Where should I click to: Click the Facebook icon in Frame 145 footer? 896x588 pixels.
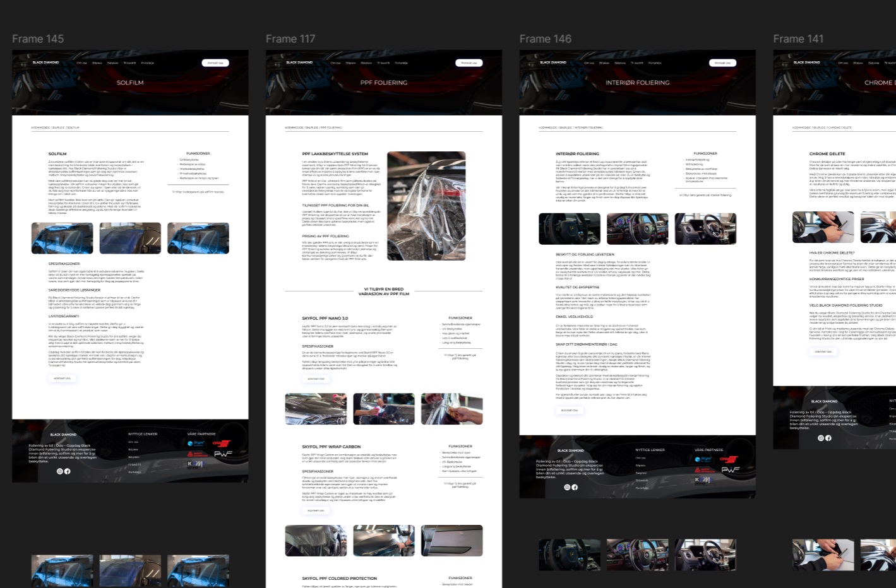pos(68,471)
